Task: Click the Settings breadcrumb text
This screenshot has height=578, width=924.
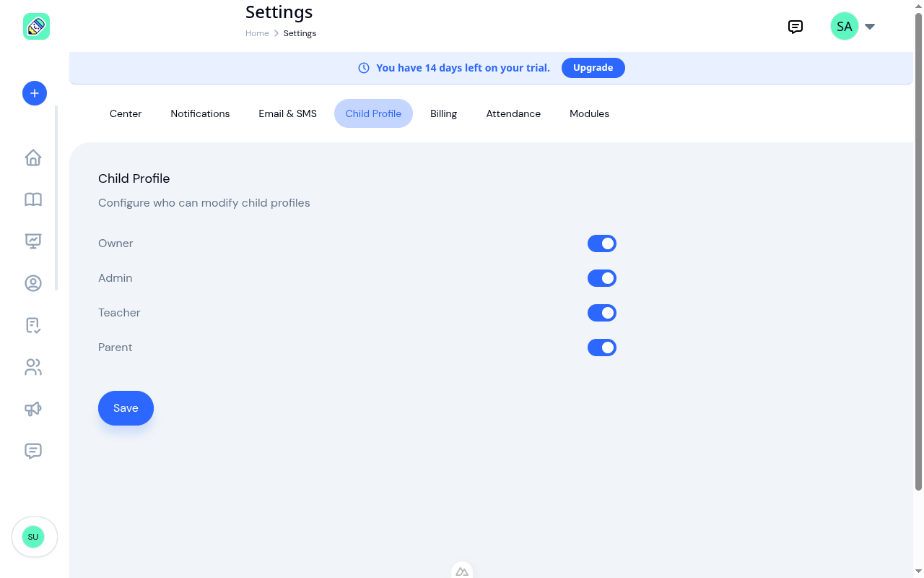Action: [300, 33]
